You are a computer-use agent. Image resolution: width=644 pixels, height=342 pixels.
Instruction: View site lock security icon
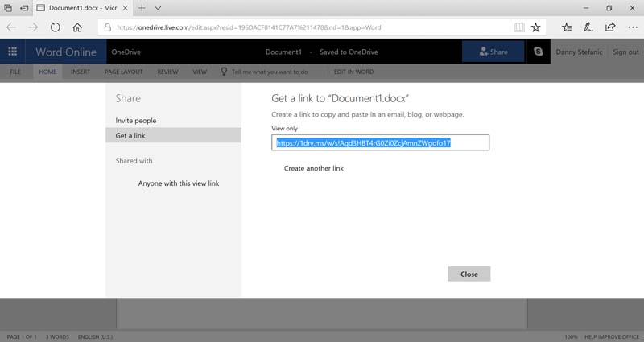click(108, 27)
